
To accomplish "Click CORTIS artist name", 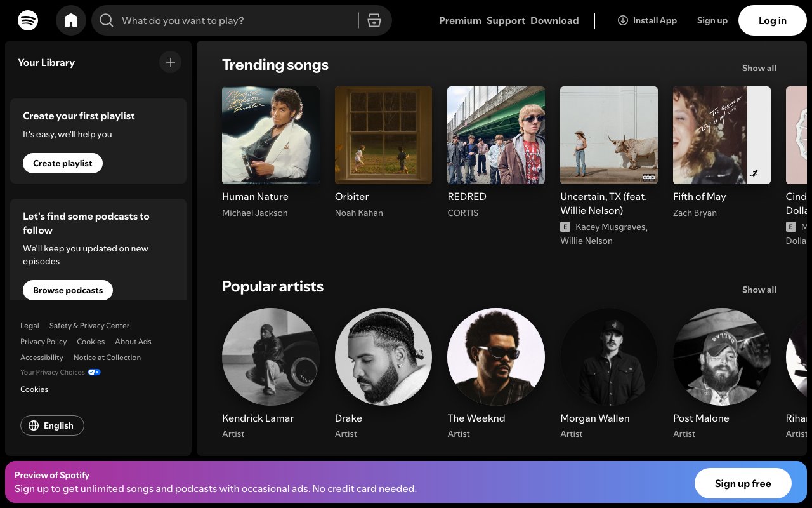I will coord(463,213).
